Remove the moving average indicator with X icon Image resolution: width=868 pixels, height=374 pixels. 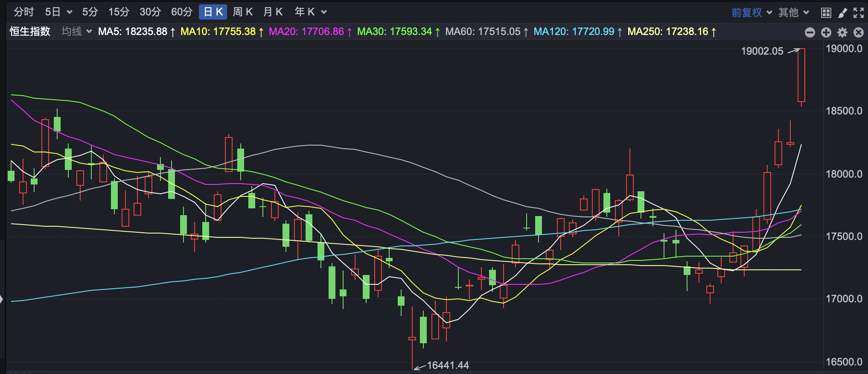(859, 32)
